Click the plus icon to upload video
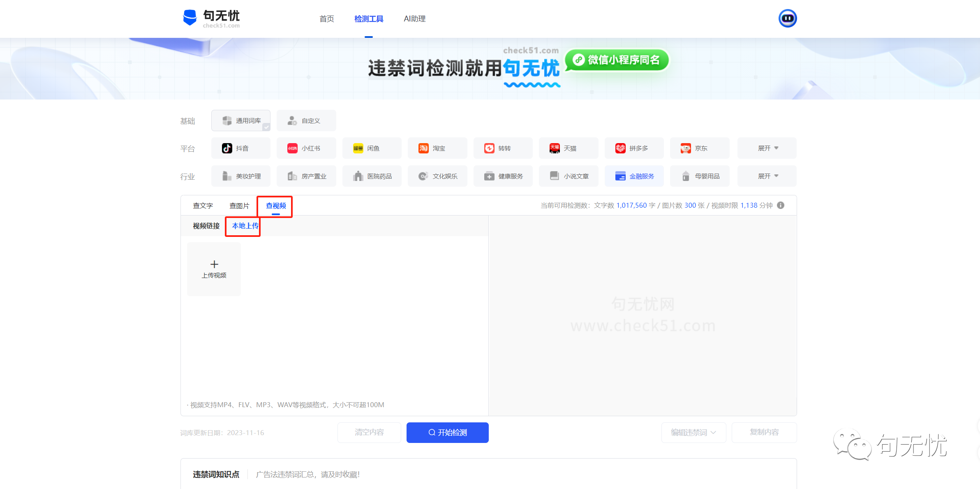 coord(214,264)
